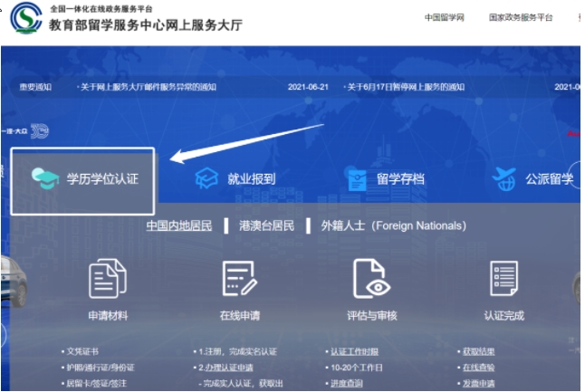Click the 在线申请 form pencil icon
Image resolution: width=585 pixels, height=392 pixels.
click(x=240, y=279)
